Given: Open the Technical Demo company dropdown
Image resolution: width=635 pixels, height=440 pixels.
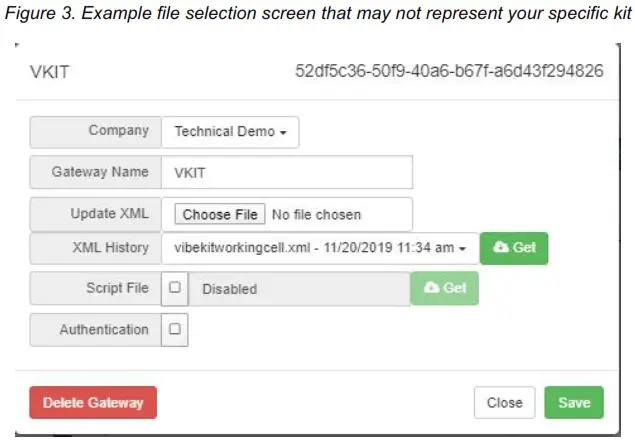Looking at the screenshot, I should click(x=230, y=131).
